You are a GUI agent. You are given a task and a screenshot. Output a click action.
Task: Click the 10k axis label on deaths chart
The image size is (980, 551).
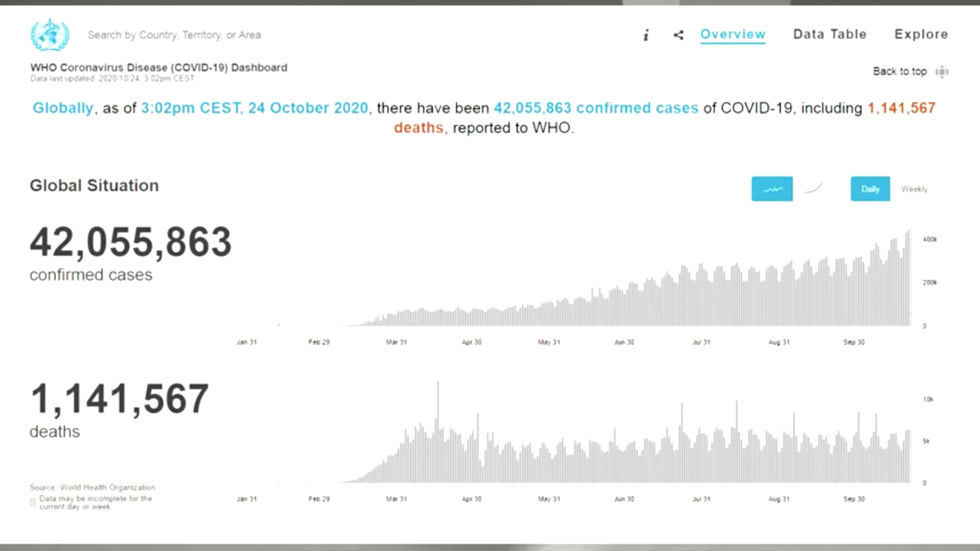(x=928, y=399)
